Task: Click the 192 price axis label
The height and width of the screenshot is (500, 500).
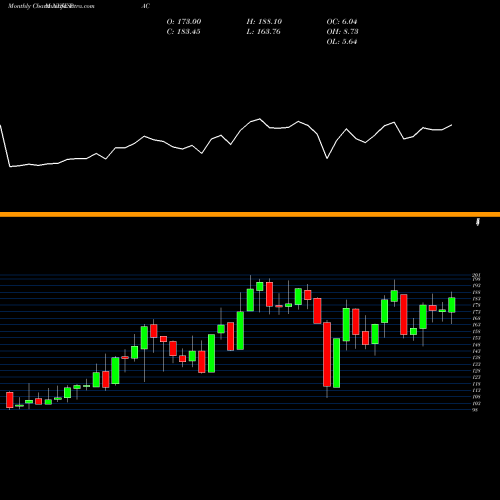Action: (x=476, y=286)
